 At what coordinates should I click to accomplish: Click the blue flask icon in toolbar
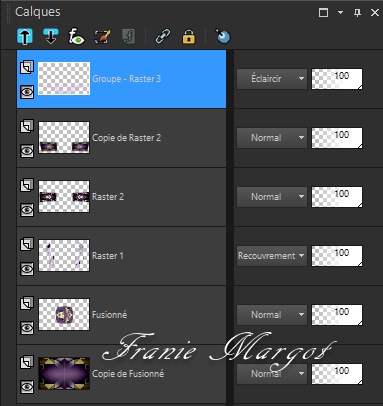click(223, 36)
